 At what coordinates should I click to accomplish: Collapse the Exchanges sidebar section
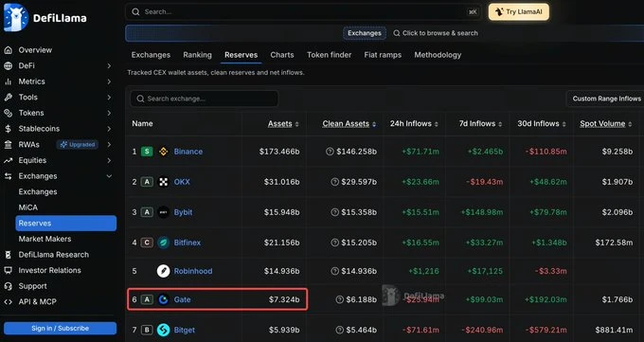pos(109,176)
